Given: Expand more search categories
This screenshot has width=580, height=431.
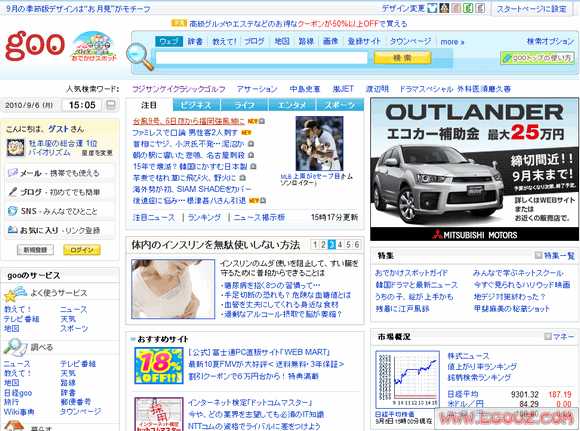Looking at the screenshot, I should pyautogui.click(x=452, y=42).
